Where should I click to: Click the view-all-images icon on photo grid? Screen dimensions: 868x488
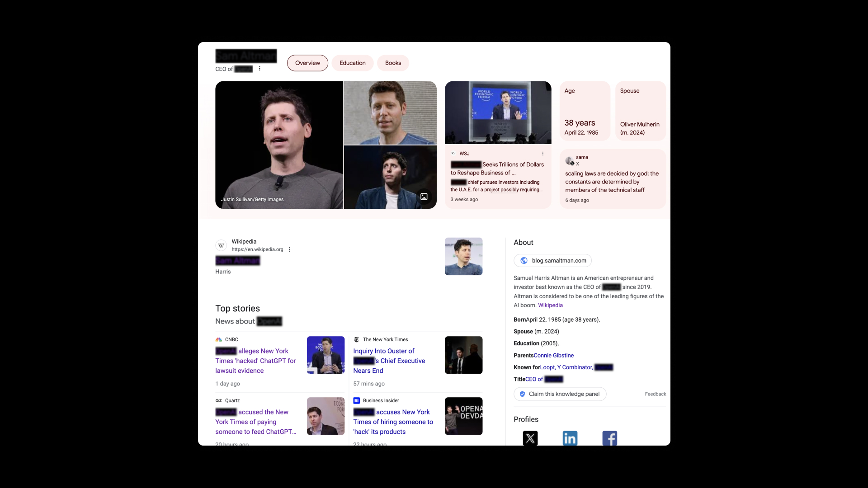pos(424,197)
